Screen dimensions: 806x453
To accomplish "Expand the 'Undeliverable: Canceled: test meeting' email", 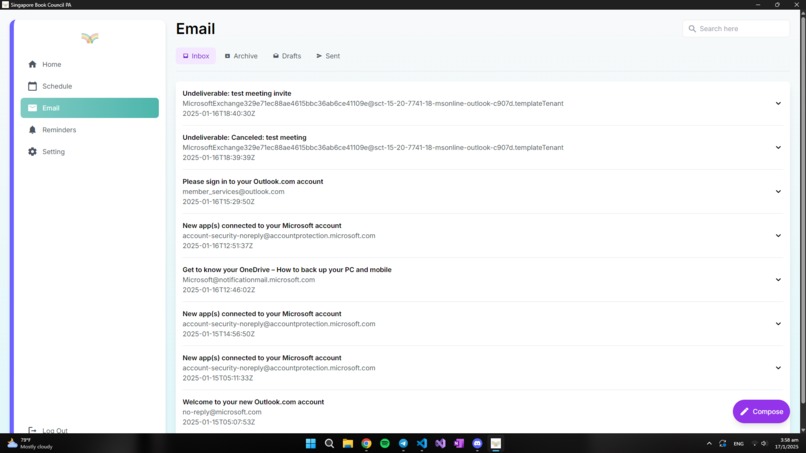I will pyautogui.click(x=778, y=148).
